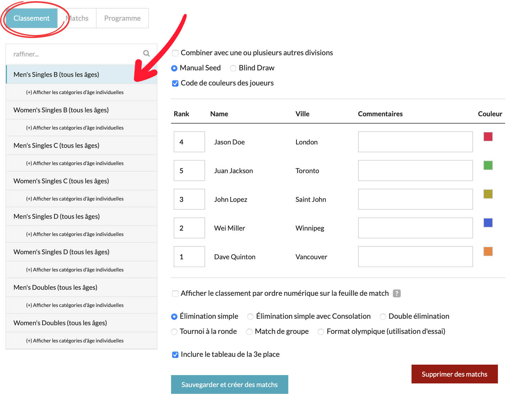Toggle Inclure le tableau de la 3e place

[175, 355]
